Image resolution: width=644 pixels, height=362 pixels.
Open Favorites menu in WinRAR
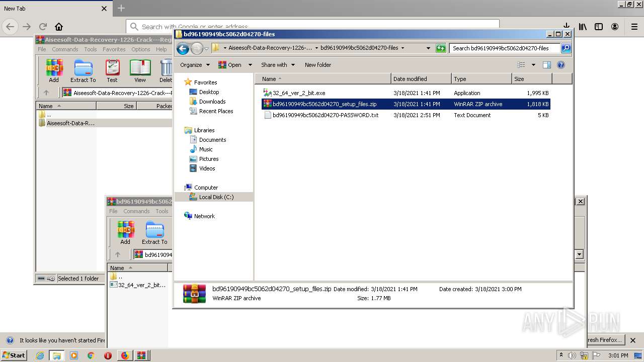[114, 49]
